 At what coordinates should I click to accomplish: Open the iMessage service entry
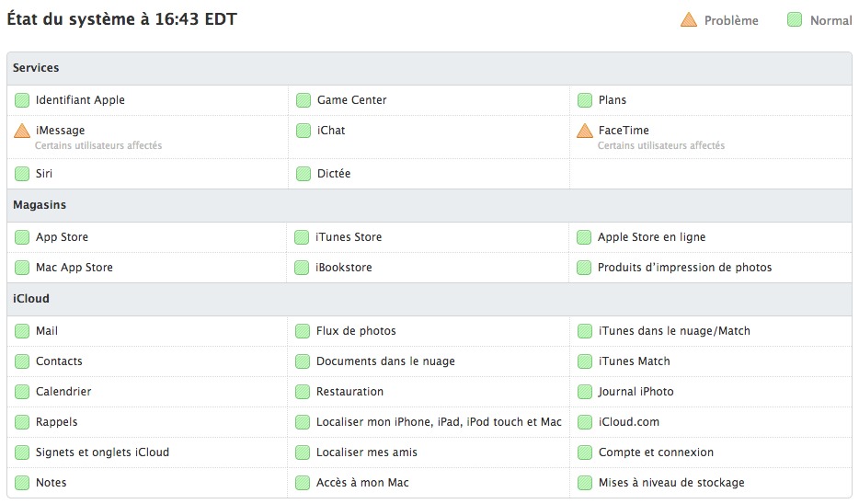[x=61, y=131]
